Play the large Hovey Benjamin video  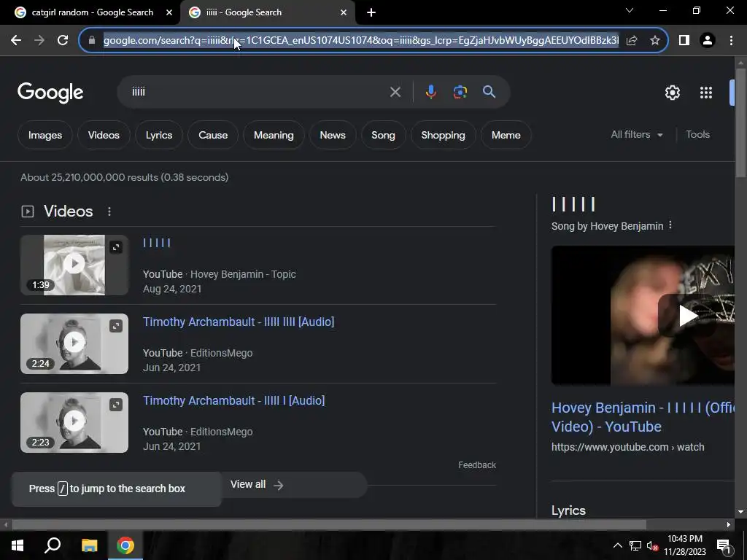pyautogui.click(x=687, y=316)
